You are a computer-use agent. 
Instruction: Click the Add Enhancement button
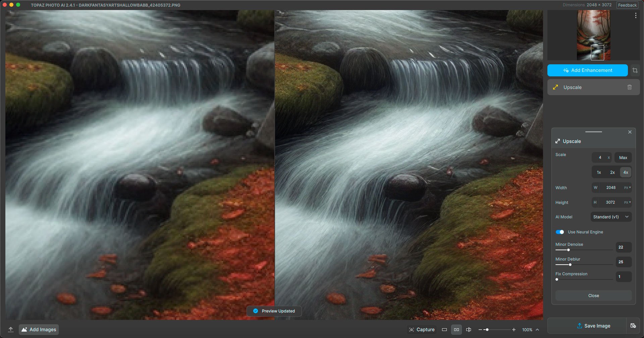click(587, 70)
